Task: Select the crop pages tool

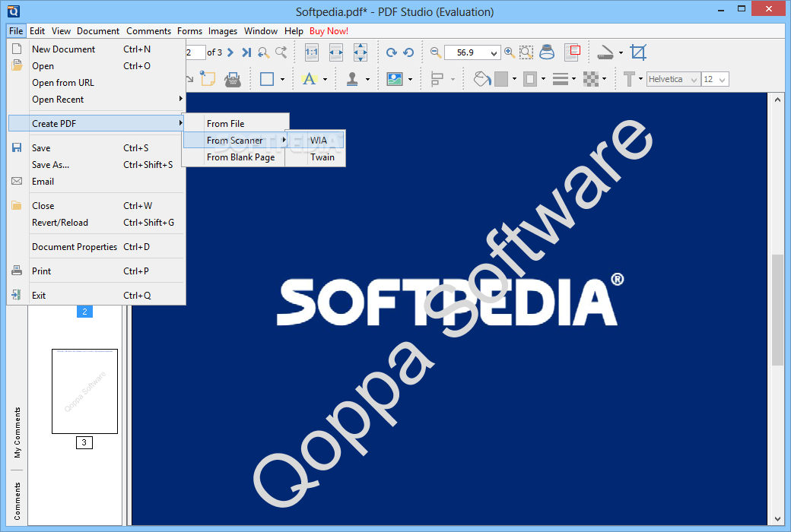Action: (638, 52)
